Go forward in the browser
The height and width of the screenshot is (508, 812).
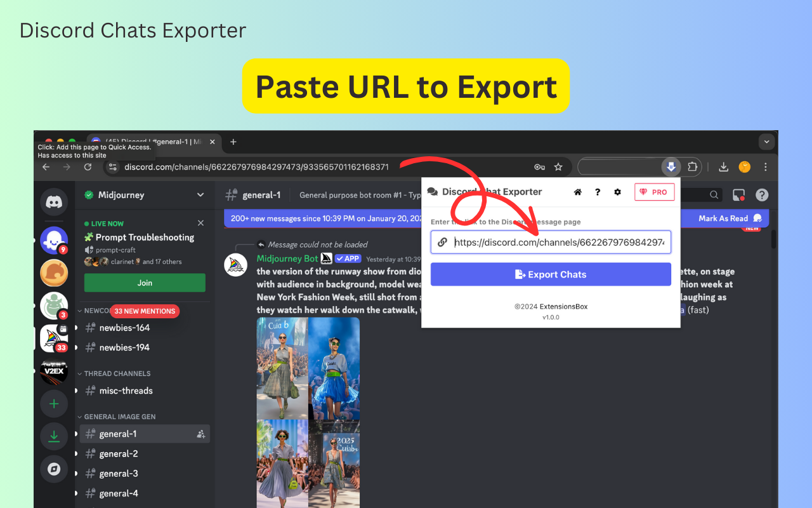click(67, 167)
